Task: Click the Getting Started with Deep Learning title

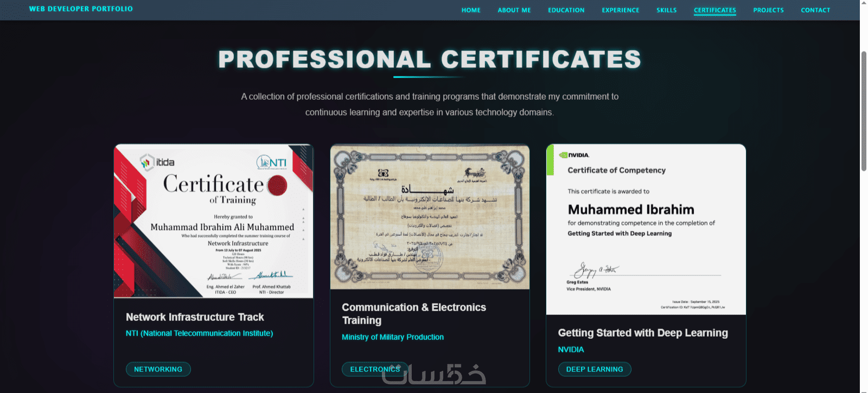Action: (x=643, y=333)
